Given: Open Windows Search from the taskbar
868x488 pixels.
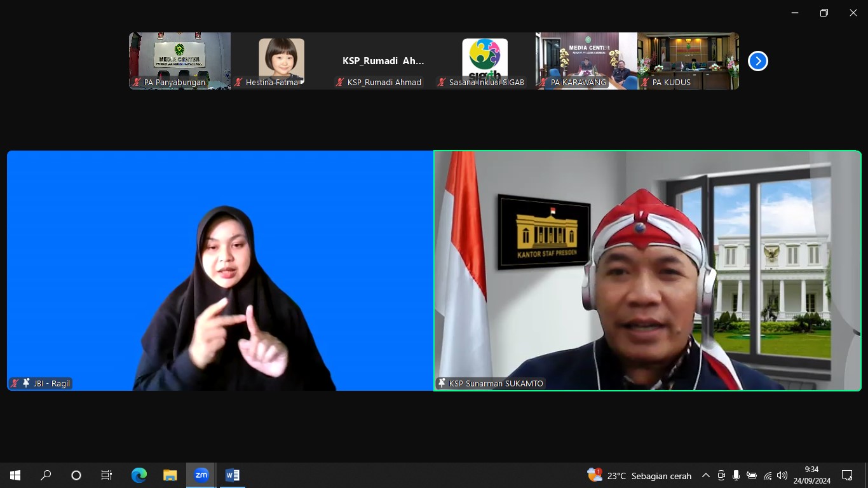Looking at the screenshot, I should tap(45, 475).
